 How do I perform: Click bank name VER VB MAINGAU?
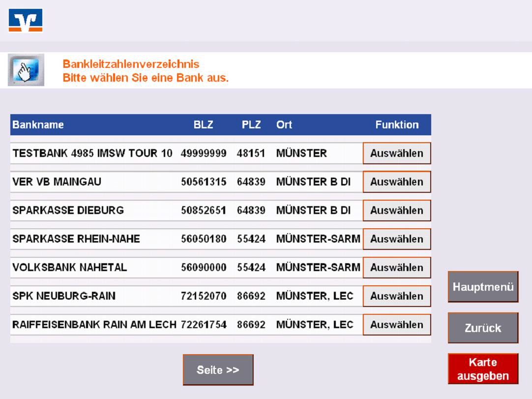coord(57,182)
